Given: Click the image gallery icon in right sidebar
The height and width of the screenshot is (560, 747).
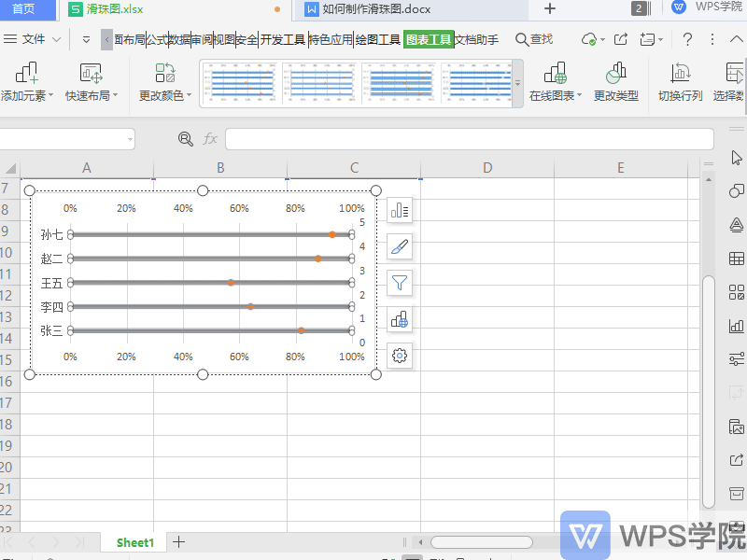Looking at the screenshot, I should pyautogui.click(x=737, y=427).
